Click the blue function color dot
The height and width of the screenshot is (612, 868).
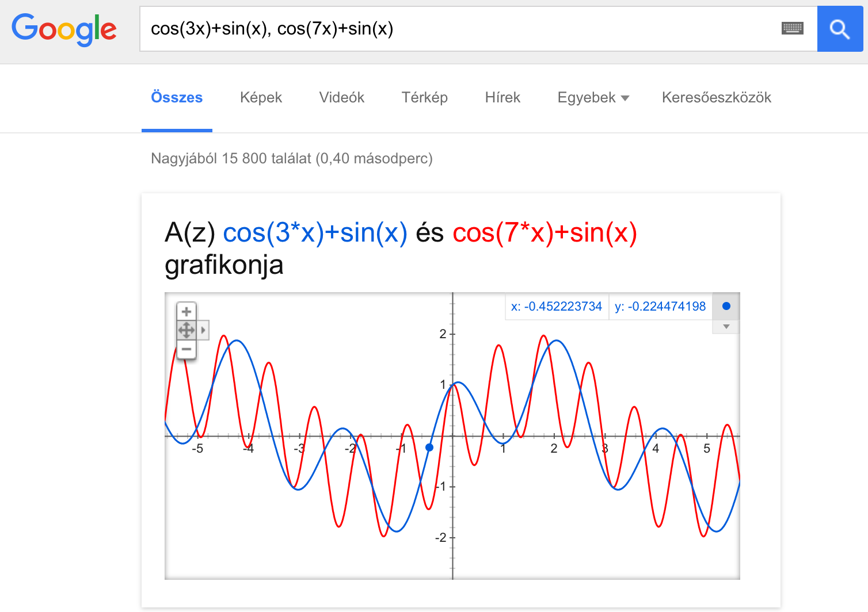(726, 306)
